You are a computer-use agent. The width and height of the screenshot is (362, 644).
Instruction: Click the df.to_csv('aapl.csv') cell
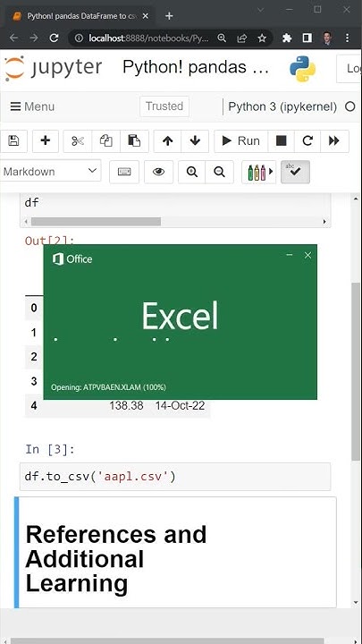[175, 477]
